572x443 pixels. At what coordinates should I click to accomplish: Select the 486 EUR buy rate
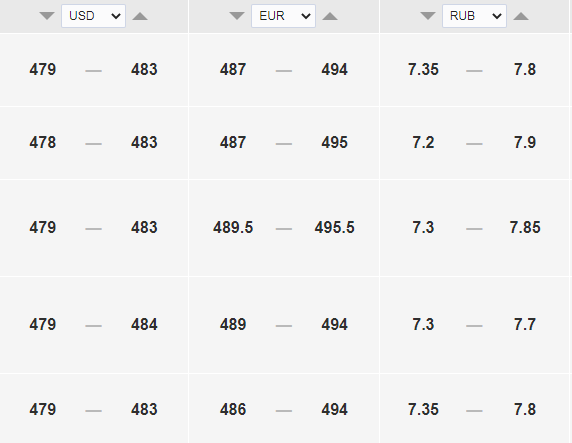pyautogui.click(x=233, y=409)
